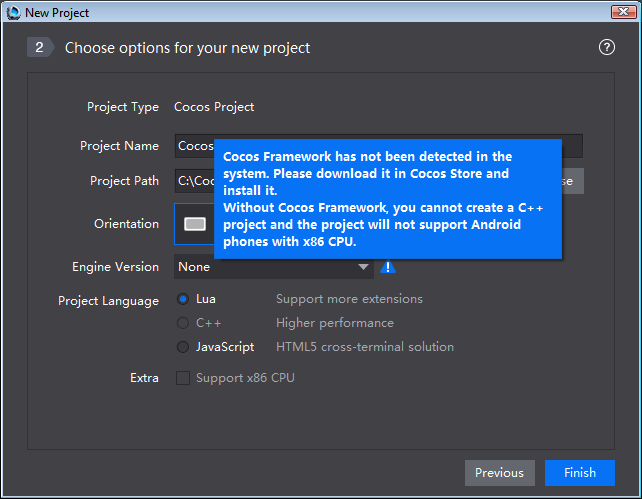Go back with the Previous button
The image size is (642, 499).
(500, 473)
